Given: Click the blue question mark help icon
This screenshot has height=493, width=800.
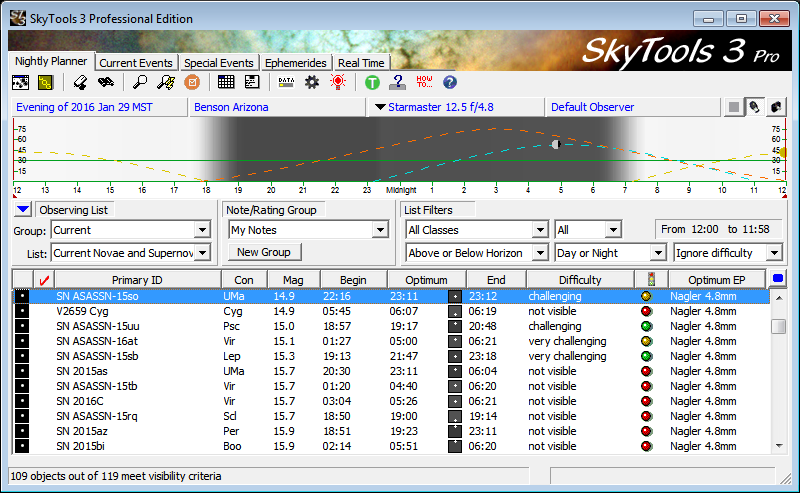Looking at the screenshot, I should pos(449,82).
